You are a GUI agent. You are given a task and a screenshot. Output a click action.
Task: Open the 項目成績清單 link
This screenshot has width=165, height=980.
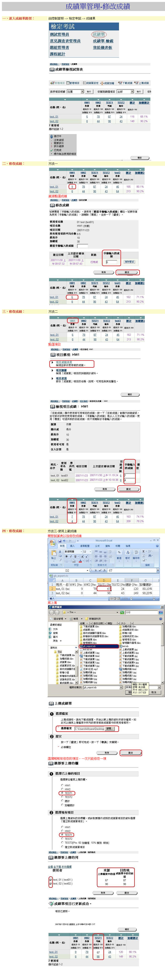click(64, 362)
